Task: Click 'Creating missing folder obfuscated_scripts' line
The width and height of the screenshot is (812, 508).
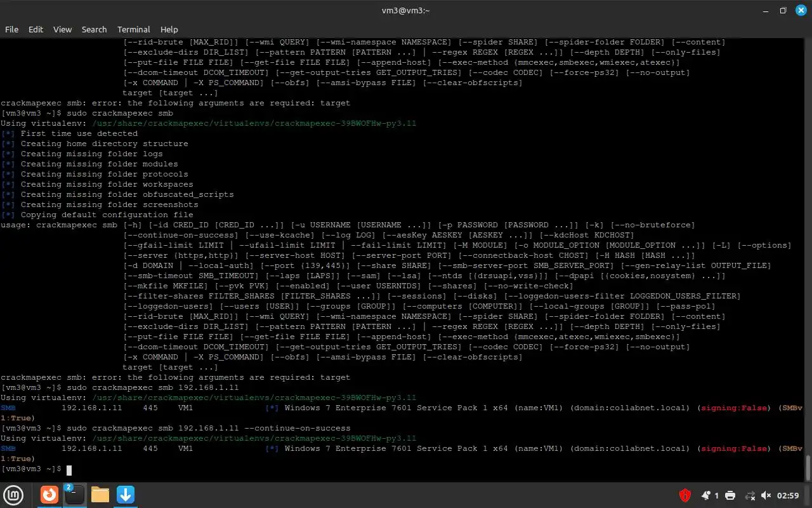Action: pos(128,194)
